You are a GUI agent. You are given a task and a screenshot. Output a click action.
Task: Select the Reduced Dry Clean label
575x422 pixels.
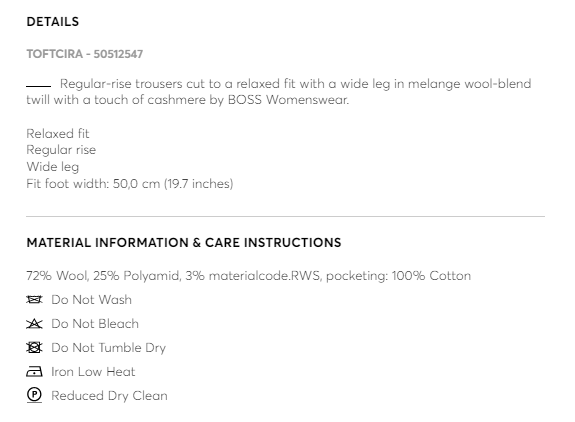(x=109, y=396)
